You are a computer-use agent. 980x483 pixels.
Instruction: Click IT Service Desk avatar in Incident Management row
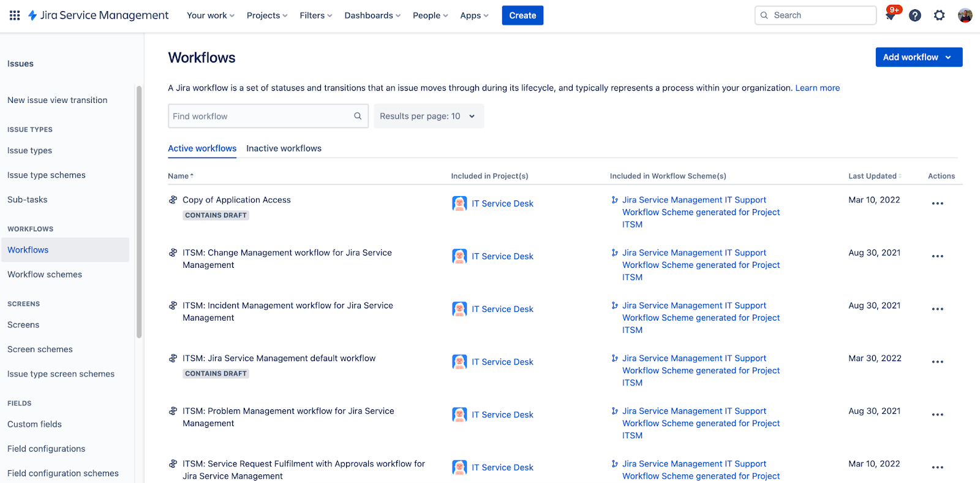tap(459, 309)
